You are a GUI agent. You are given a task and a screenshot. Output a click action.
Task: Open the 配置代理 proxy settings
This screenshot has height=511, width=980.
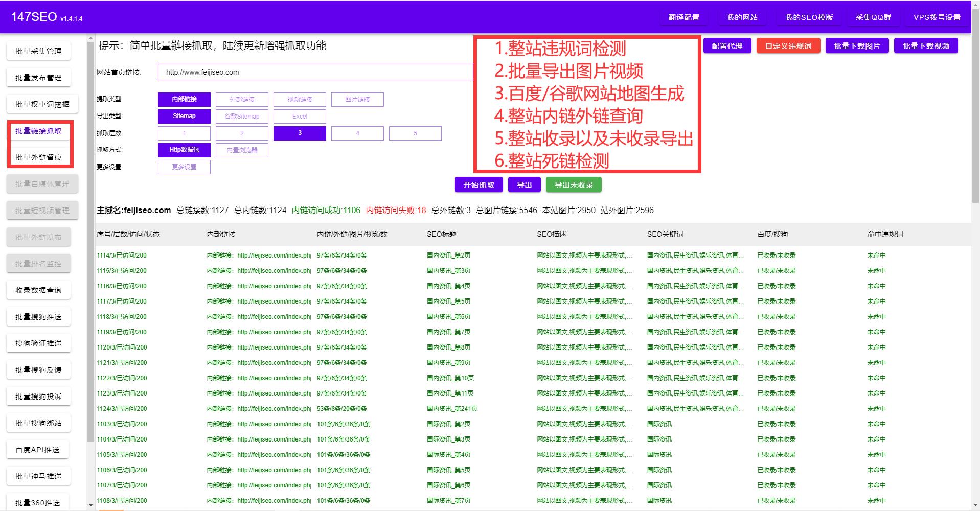point(726,45)
